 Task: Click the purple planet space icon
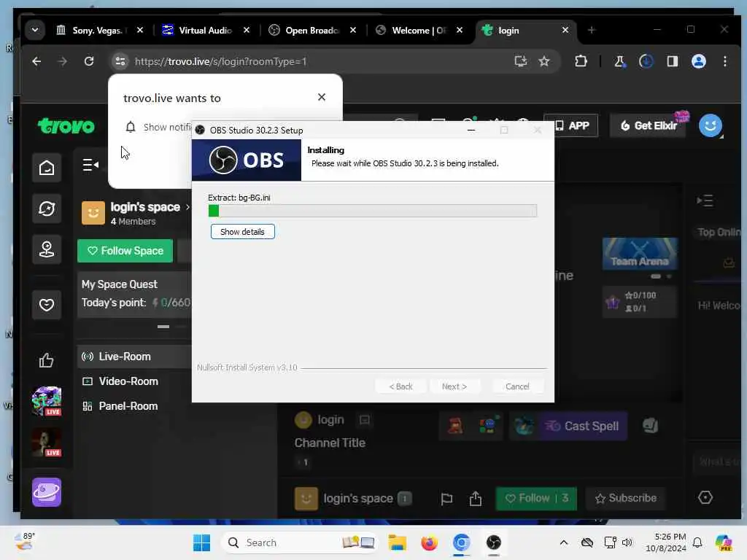[47, 492]
